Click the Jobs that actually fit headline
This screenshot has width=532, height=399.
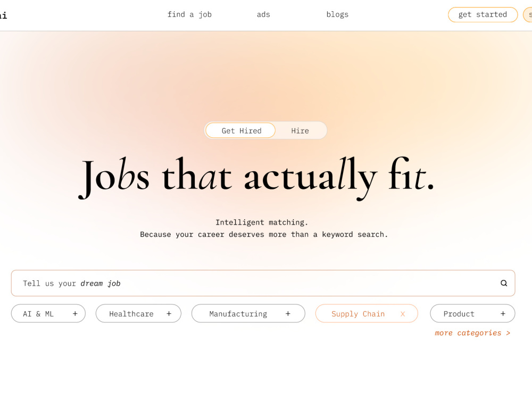pos(256,178)
